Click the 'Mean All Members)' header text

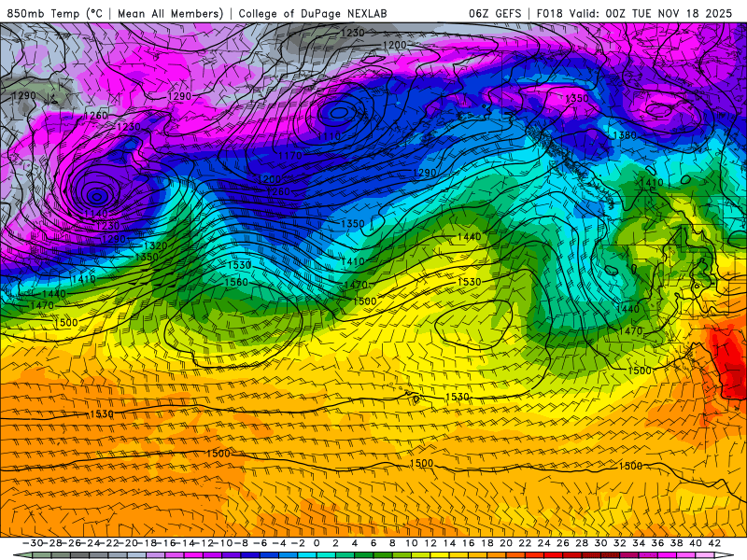pos(171,13)
